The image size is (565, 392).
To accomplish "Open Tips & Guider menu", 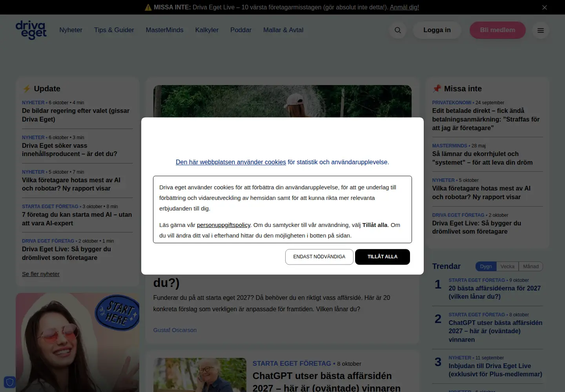I will pyautogui.click(x=114, y=30).
